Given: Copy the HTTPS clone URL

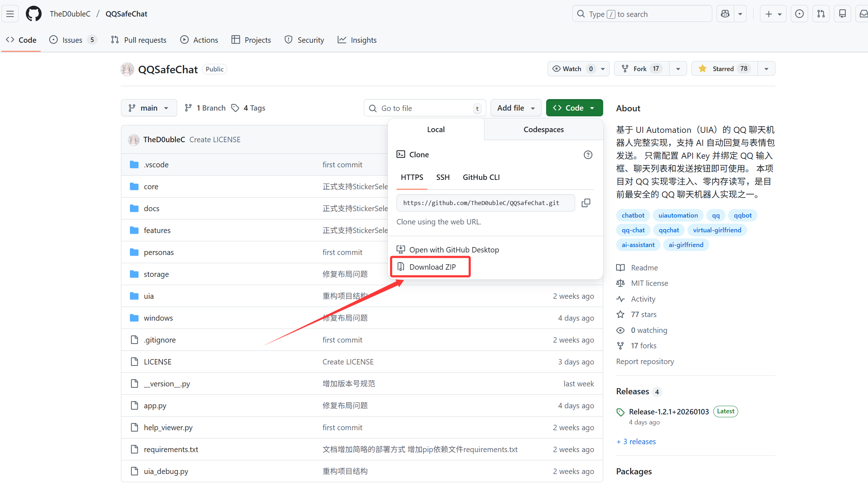Looking at the screenshot, I should click(586, 203).
